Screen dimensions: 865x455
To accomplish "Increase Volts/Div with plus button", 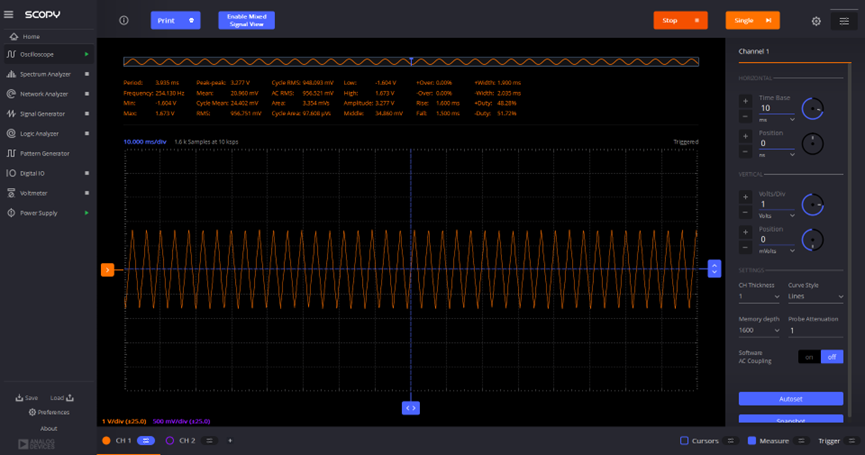I will pos(745,197).
